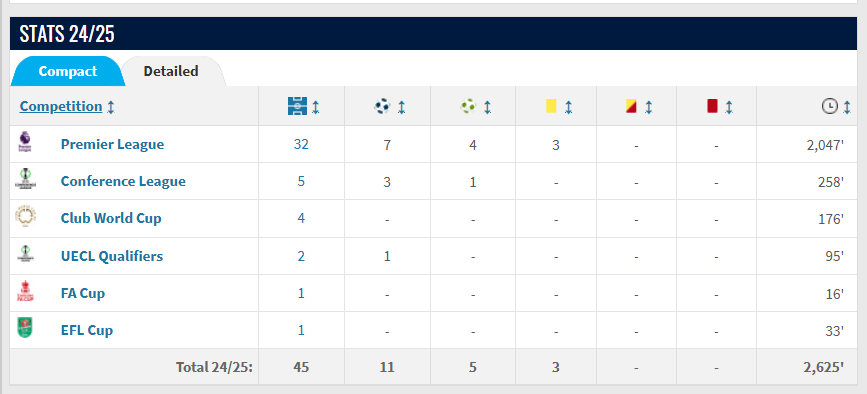The width and height of the screenshot is (867, 394).
Task: Click the Competition column header link
Action: (x=61, y=106)
